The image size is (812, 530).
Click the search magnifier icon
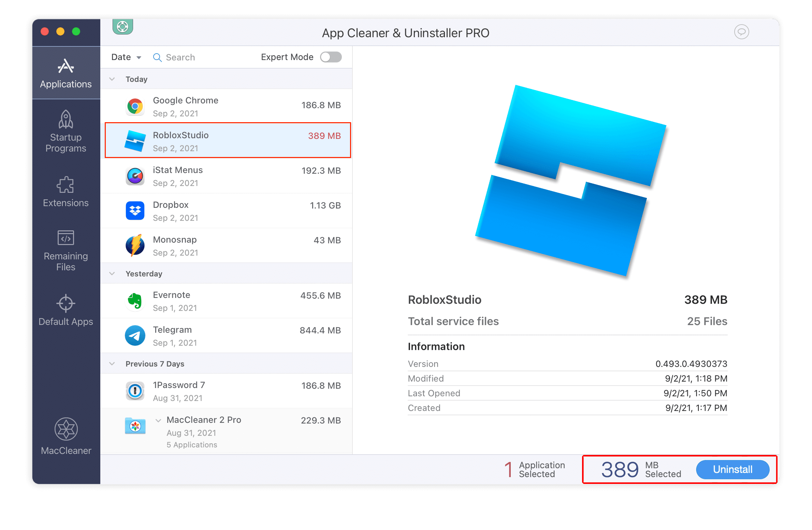pyautogui.click(x=157, y=57)
